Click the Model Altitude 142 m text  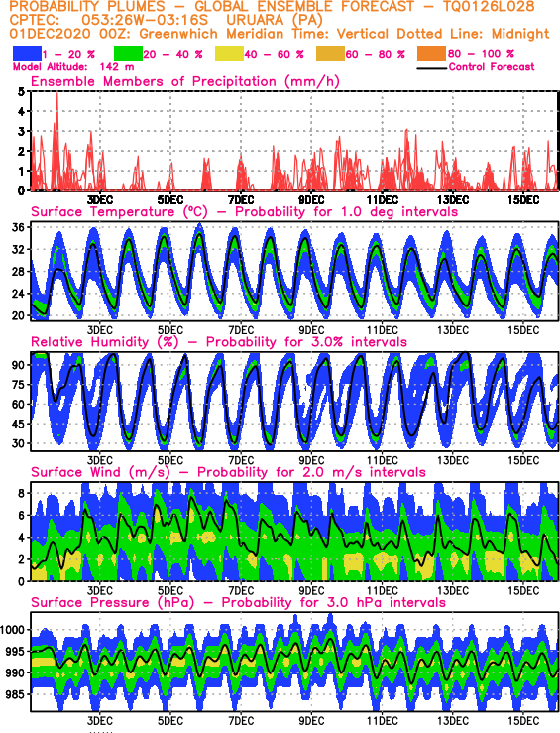(x=73, y=67)
